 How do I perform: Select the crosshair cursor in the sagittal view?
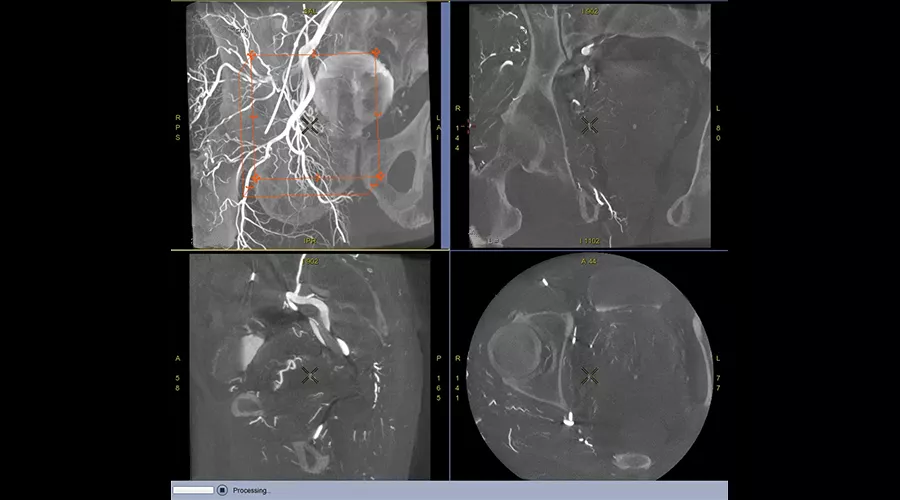point(310,376)
